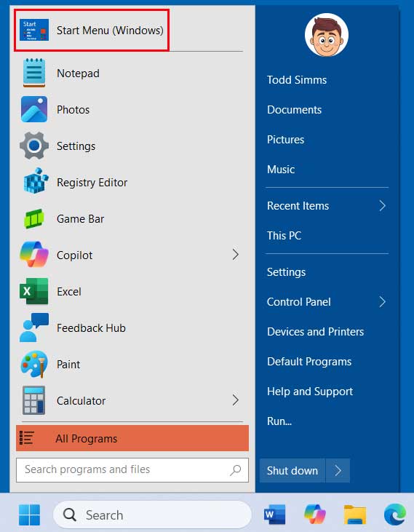Open Calculator via its calculator icon
This screenshot has width=414, height=532.
33,400
